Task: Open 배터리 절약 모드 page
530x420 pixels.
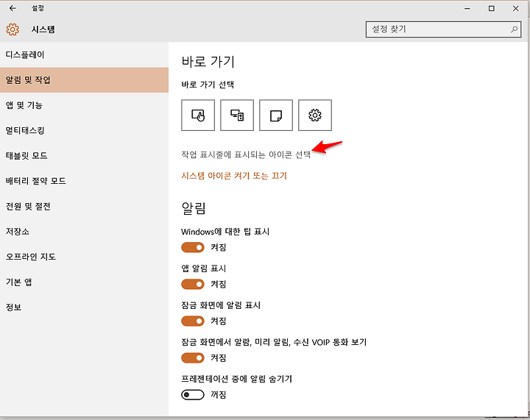Action: [84, 181]
